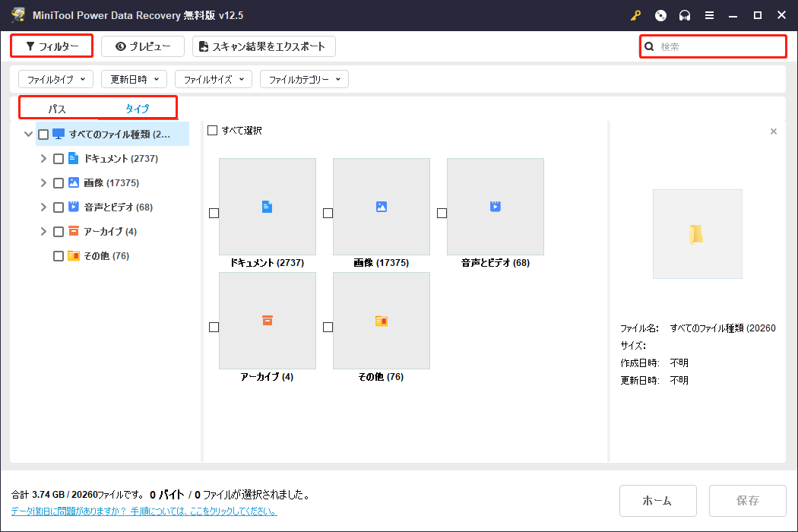Open the ファイルサイズ dropdown
Image resolution: width=798 pixels, height=532 pixels.
coord(214,79)
